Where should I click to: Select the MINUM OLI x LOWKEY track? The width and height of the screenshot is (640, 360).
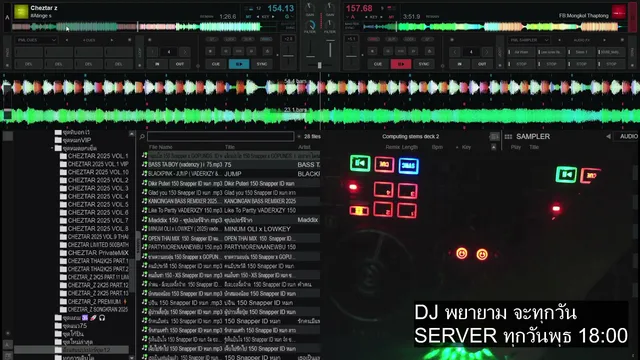231,229
